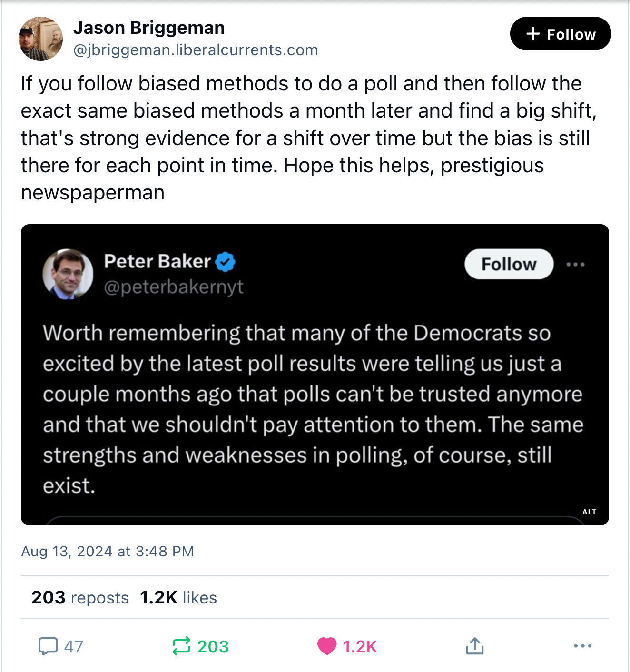Image resolution: width=630 pixels, height=672 pixels.
Task: View the 203 reposts list
Action: click(x=79, y=597)
